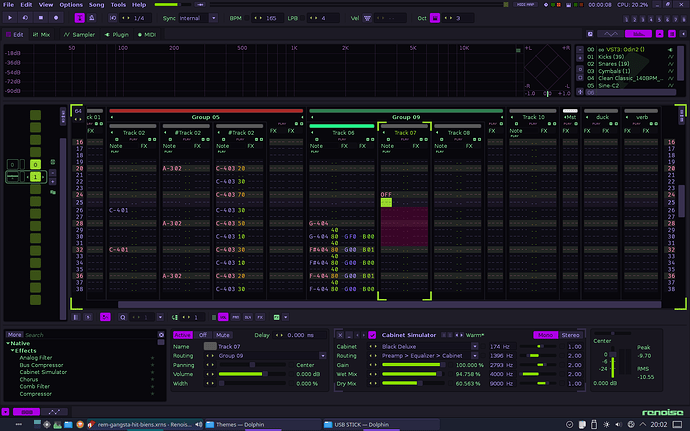Open the Track DSPs panel icon
Screen dimensions: 690x431
(24, 411)
